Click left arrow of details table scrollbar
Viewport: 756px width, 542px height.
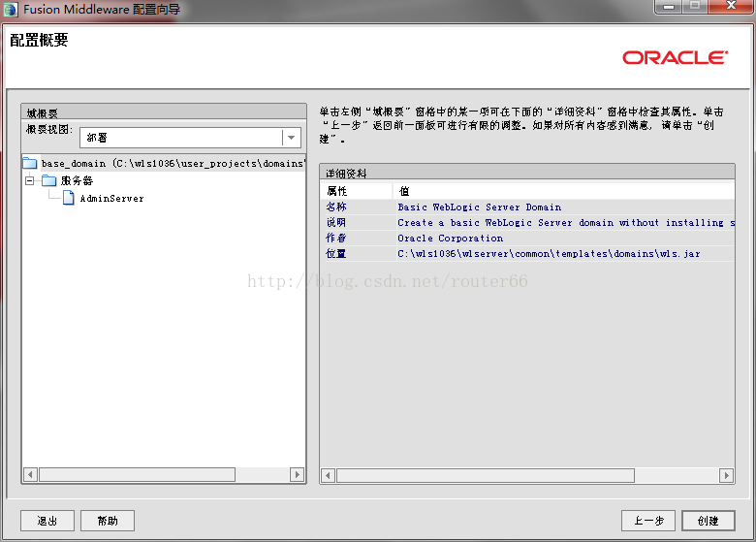[x=328, y=476]
